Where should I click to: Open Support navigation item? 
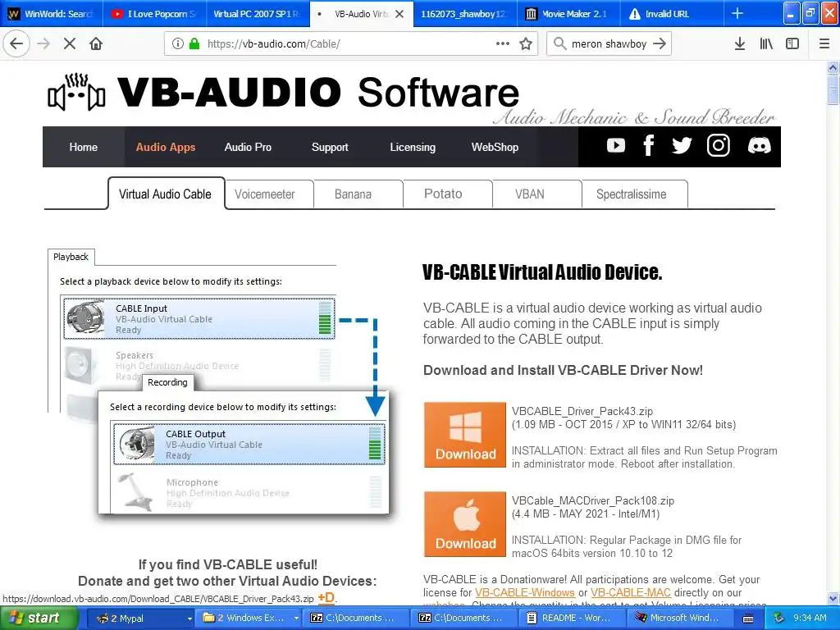tap(330, 147)
